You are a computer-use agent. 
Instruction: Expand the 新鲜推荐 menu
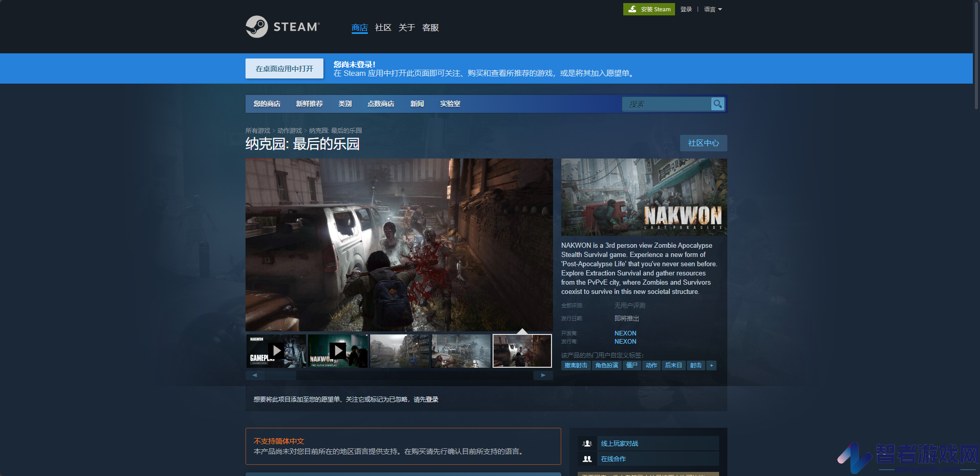[309, 104]
